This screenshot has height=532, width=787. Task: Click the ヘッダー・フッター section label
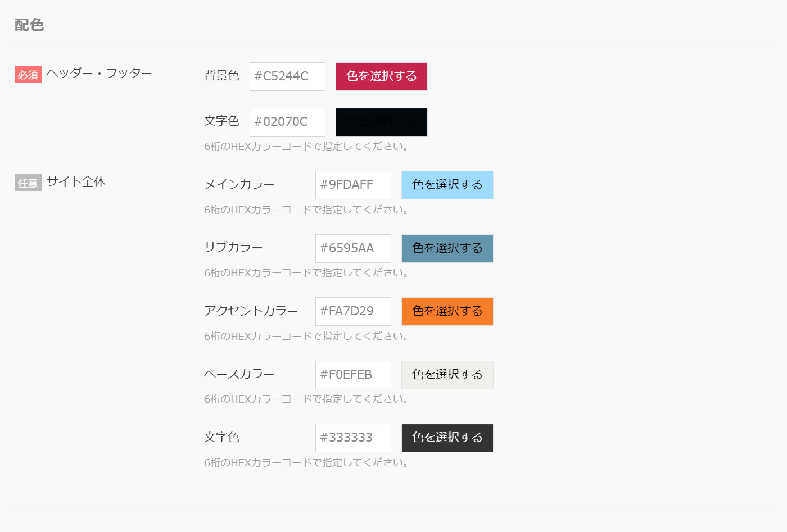pyautogui.click(x=99, y=74)
